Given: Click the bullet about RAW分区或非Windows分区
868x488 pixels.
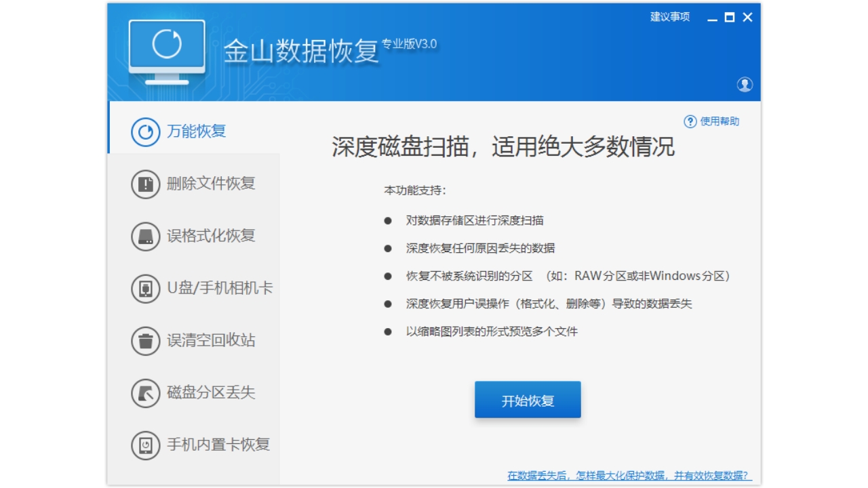Looking at the screenshot, I should pos(568,276).
